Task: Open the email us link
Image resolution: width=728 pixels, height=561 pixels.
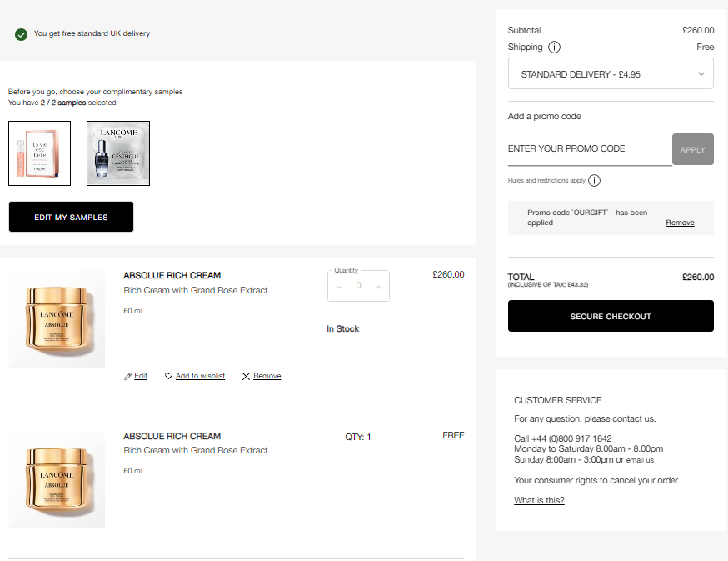Action: pos(640,460)
